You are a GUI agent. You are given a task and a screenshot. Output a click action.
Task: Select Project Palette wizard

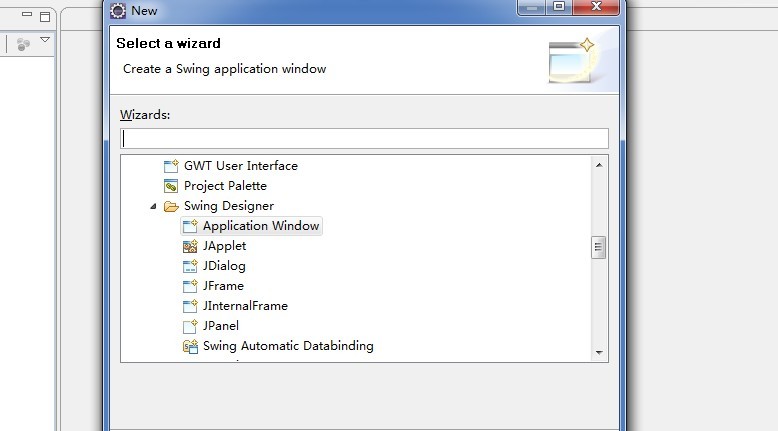[x=225, y=186]
